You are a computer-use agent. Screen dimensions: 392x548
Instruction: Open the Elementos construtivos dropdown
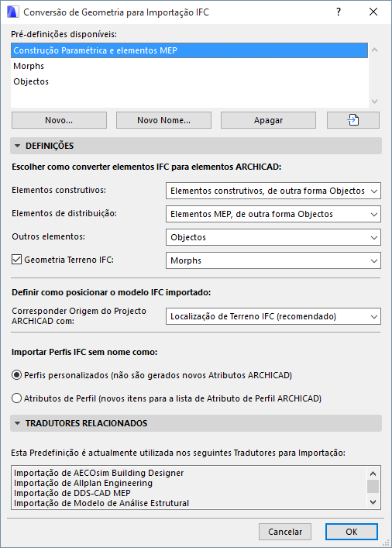tap(273, 191)
